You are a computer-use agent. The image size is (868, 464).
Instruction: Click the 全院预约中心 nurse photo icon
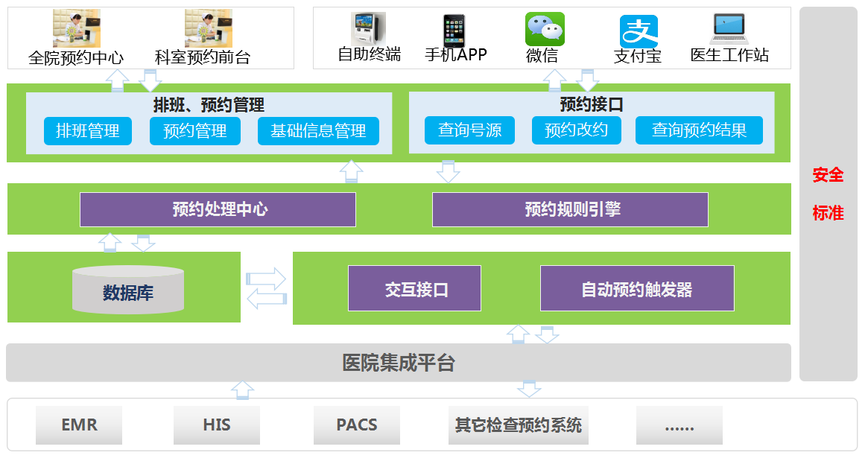click(77, 29)
